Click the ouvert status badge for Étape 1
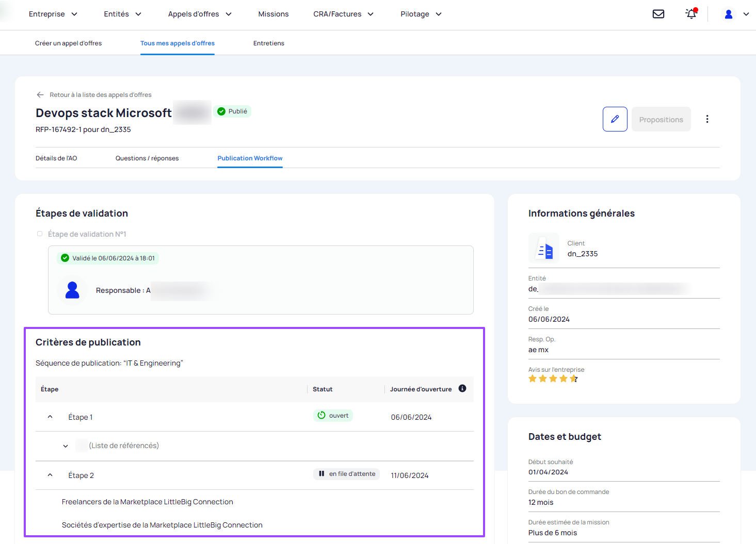The height and width of the screenshot is (544, 756). point(333,416)
